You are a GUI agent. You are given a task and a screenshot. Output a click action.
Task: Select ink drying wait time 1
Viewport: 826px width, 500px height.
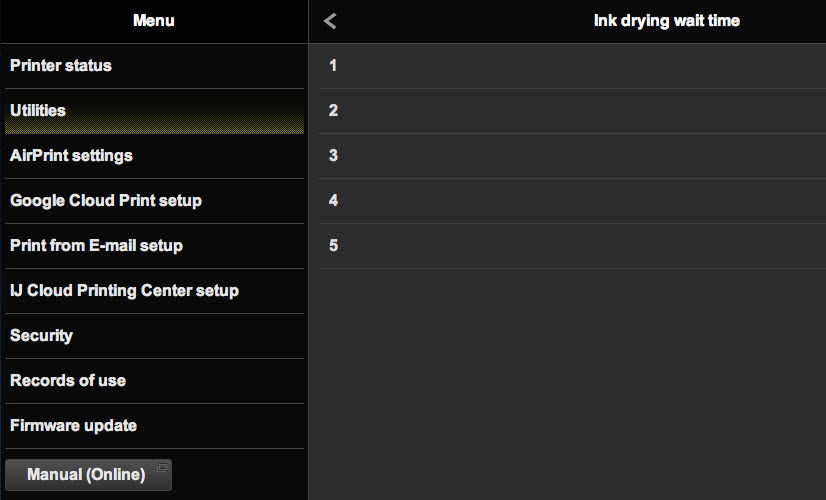click(573, 66)
